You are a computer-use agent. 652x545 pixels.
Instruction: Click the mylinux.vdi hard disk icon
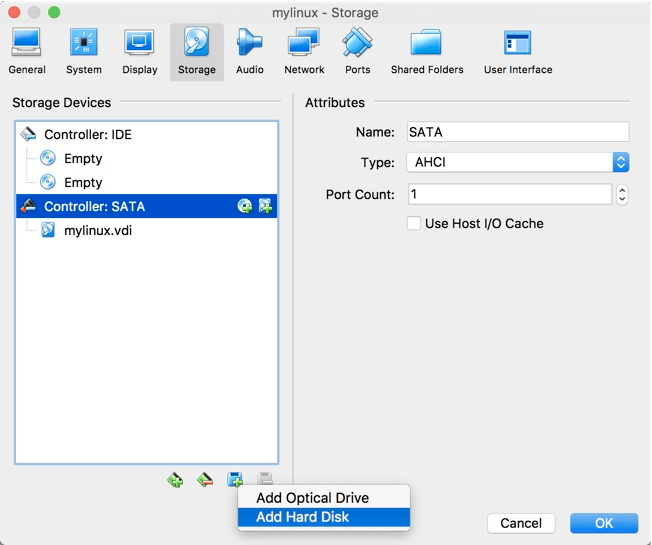point(48,230)
